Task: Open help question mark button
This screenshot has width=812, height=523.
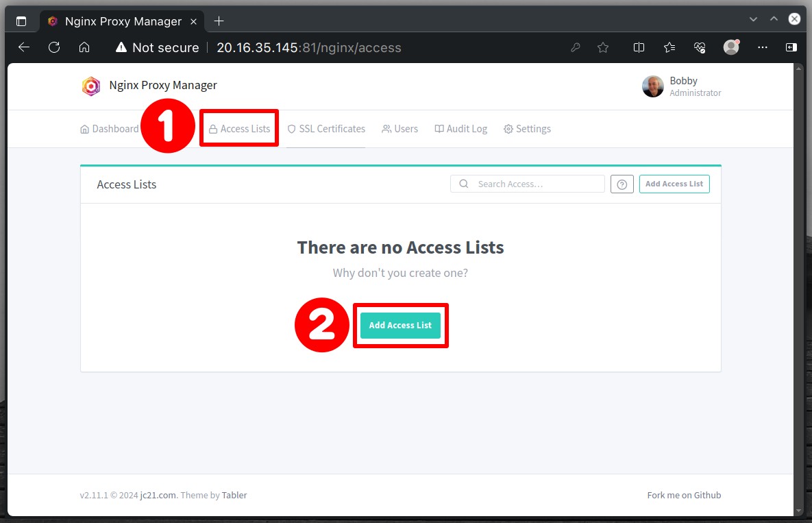Action: coord(622,184)
